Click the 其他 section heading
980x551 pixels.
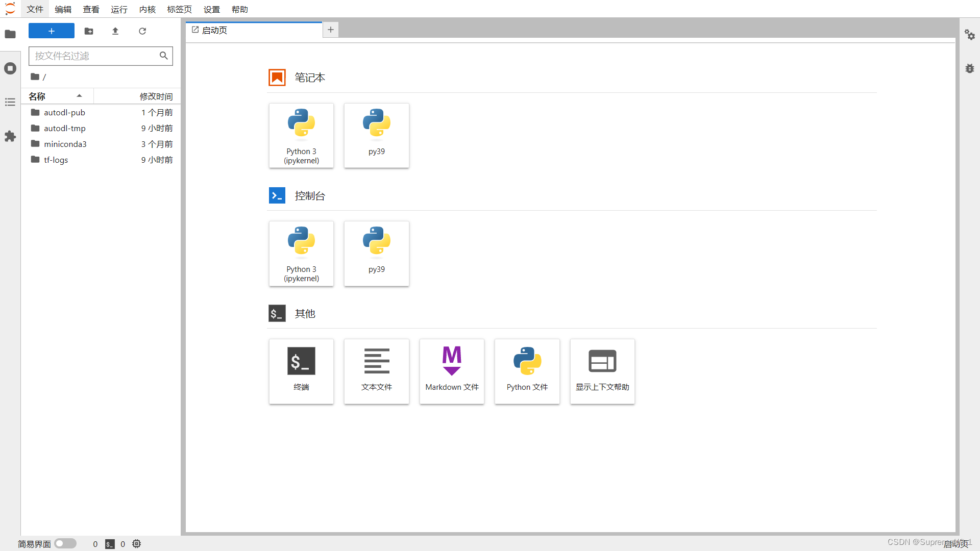click(x=305, y=314)
